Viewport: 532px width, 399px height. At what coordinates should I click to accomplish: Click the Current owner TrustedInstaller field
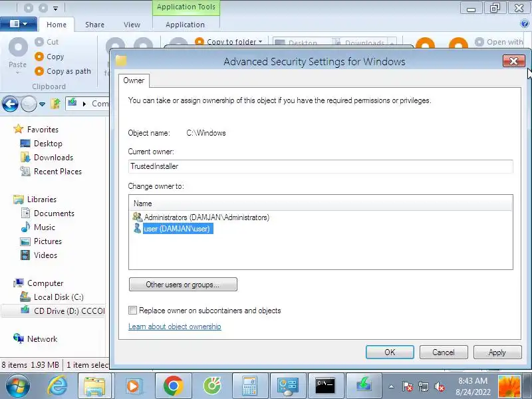tap(321, 166)
